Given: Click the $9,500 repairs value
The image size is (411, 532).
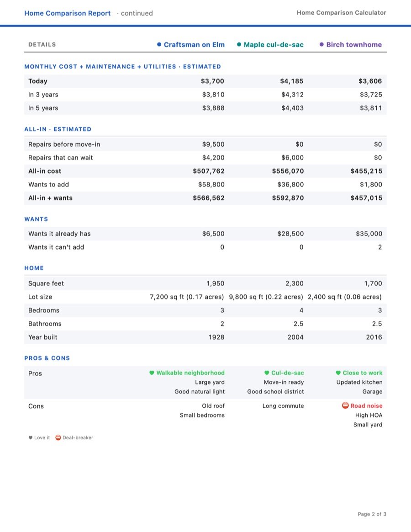Looking at the screenshot, I should pos(213,144).
